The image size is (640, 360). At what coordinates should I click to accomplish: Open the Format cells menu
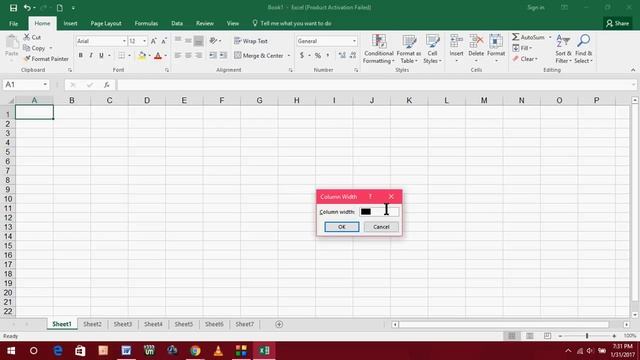coord(496,49)
